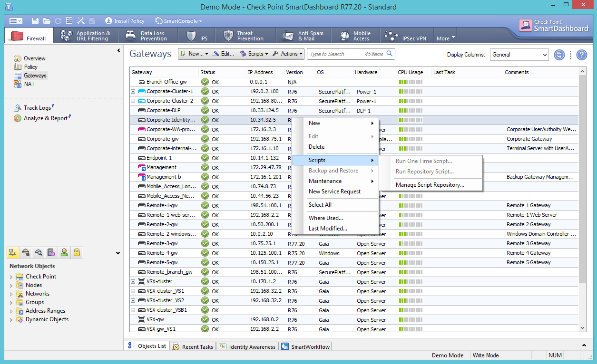Choose Manage Script Repository from the submenu
The width and height of the screenshot is (597, 364).
[430, 185]
